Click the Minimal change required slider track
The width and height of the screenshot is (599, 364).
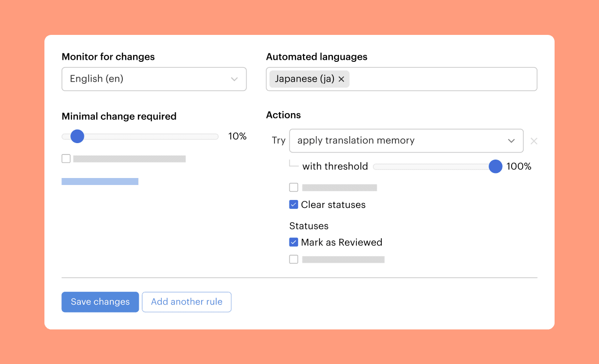point(150,136)
